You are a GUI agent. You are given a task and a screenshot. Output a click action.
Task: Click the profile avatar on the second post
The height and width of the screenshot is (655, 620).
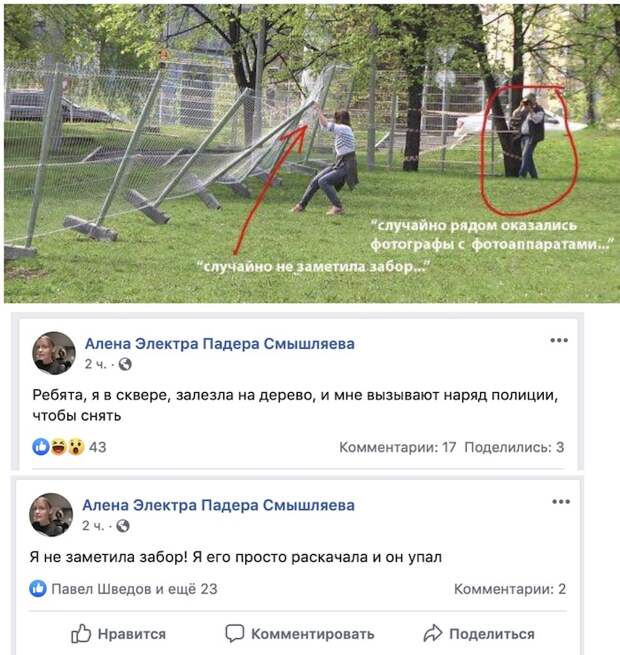pos(51,515)
